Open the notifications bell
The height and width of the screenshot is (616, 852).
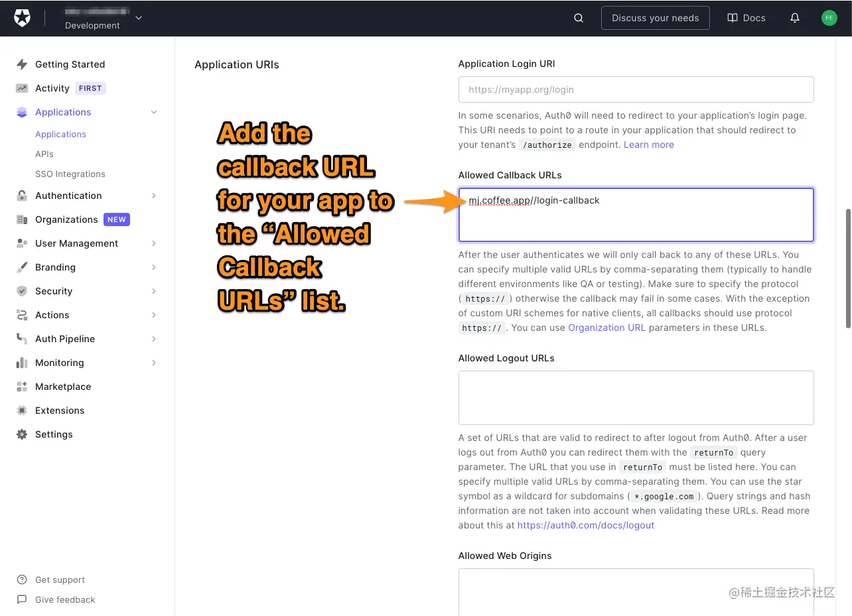(x=795, y=18)
